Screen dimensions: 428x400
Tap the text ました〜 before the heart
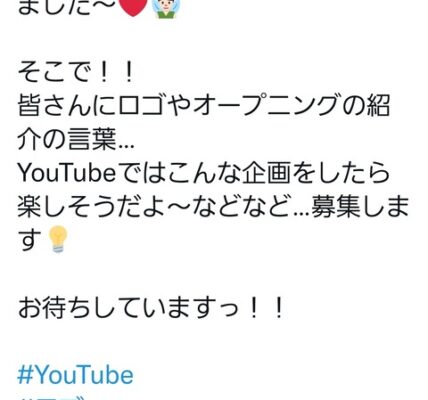[x=66, y=7]
